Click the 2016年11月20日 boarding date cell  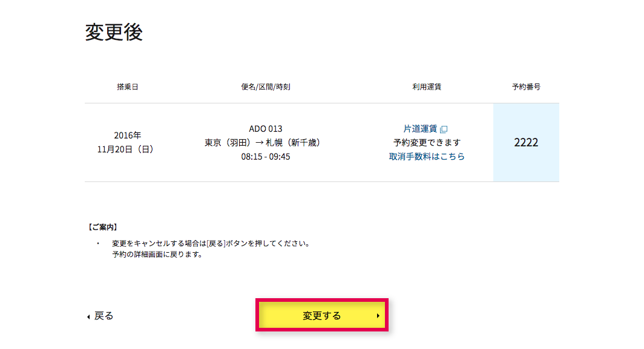(127, 142)
